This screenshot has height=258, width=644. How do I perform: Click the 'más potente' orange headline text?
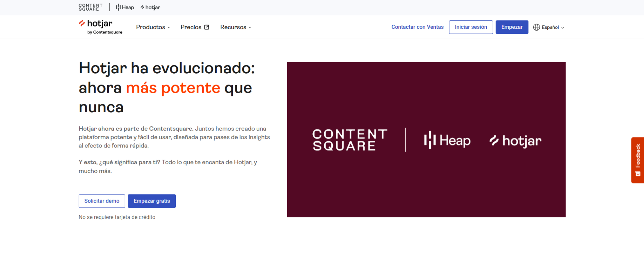[173, 88]
